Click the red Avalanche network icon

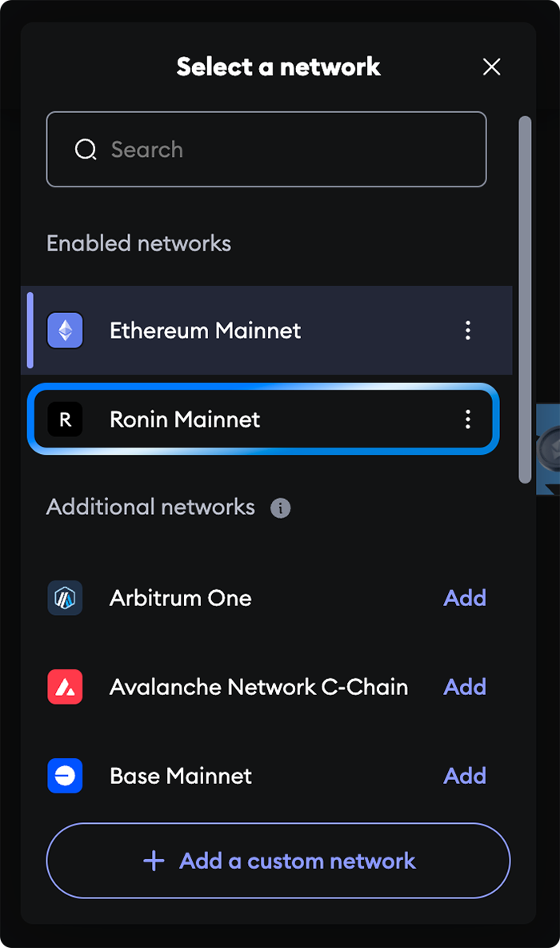click(x=66, y=687)
